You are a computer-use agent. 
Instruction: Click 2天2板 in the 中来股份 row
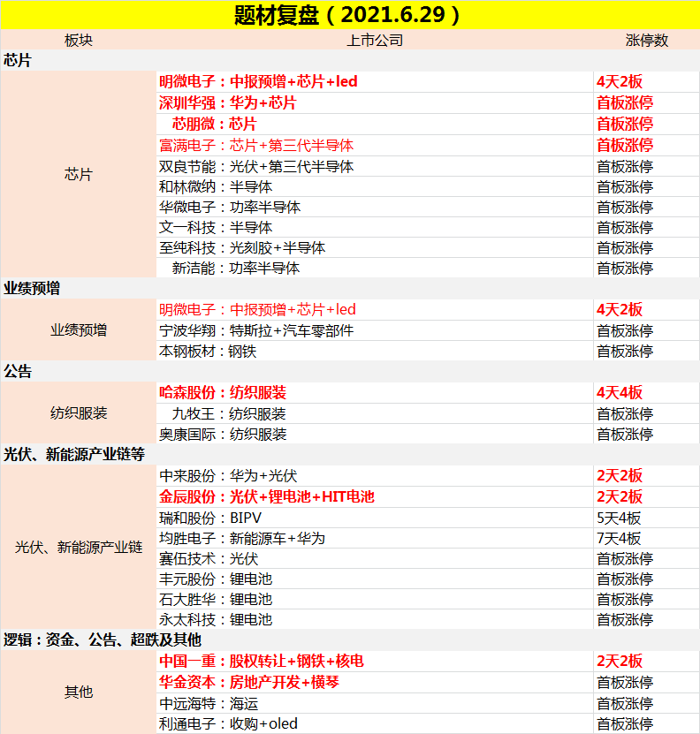[x=619, y=476]
